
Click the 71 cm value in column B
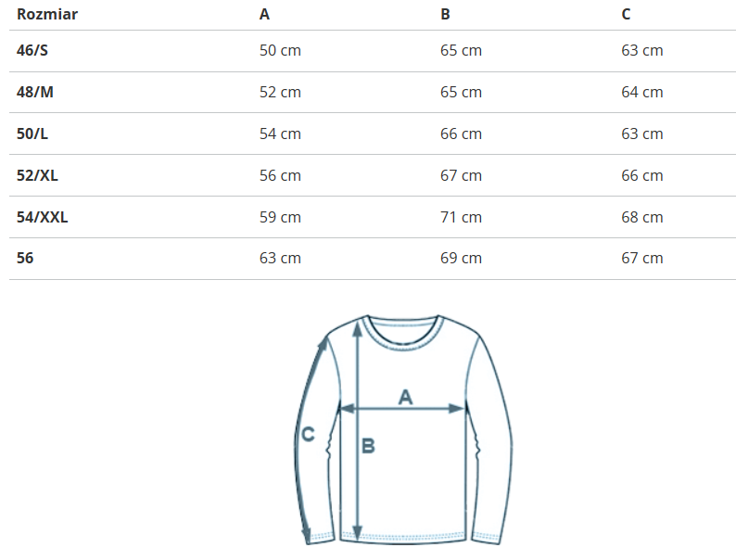(x=461, y=217)
